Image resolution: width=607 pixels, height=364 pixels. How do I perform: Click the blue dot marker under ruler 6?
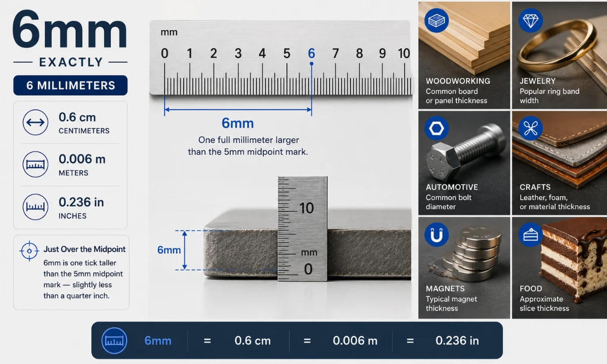(x=311, y=64)
